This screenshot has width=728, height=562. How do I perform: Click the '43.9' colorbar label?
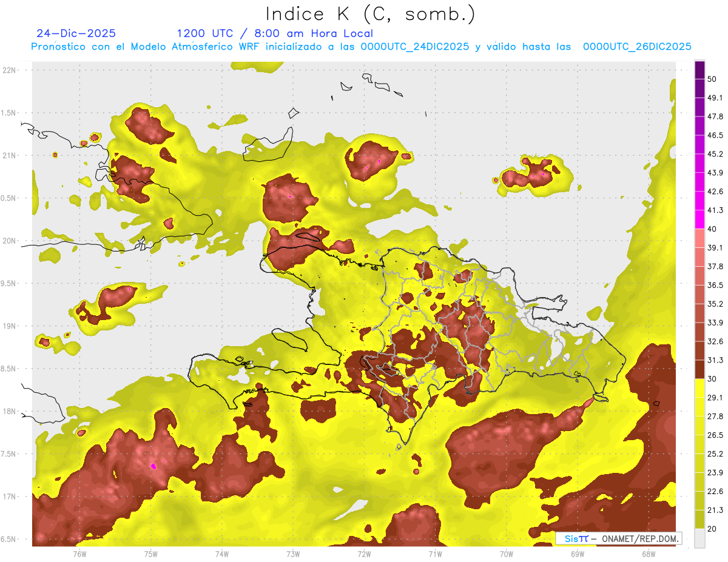pos(715,173)
